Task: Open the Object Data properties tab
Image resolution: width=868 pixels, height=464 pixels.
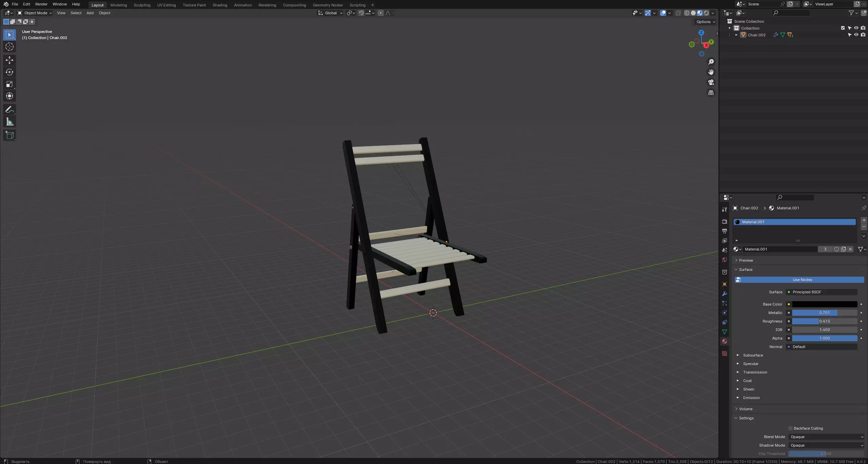Action: (x=725, y=332)
